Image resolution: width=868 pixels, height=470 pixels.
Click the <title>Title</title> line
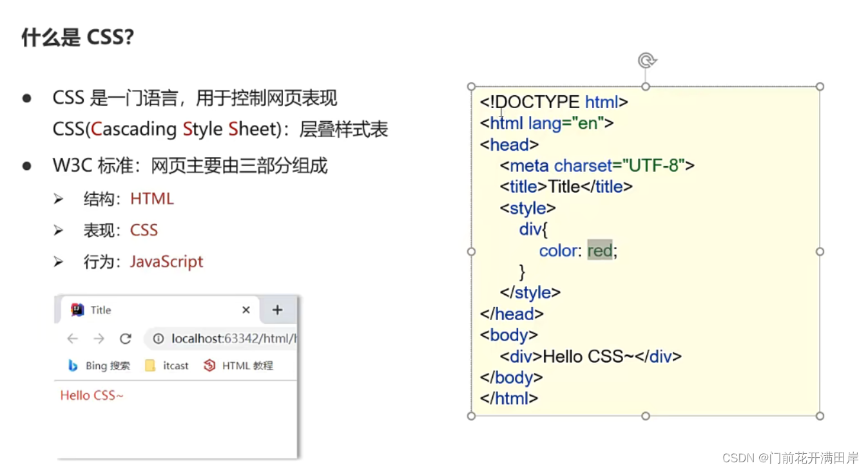click(x=566, y=187)
